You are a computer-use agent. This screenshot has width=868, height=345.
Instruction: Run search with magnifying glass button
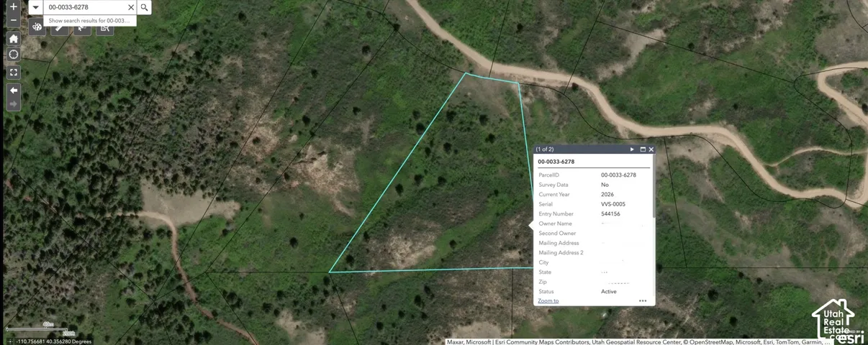[x=144, y=7]
